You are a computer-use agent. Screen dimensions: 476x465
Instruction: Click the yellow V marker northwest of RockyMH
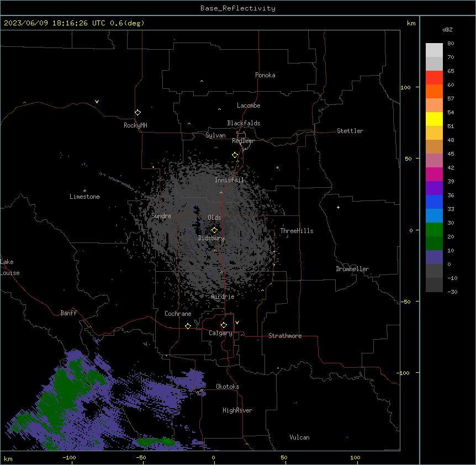pyautogui.click(x=97, y=102)
